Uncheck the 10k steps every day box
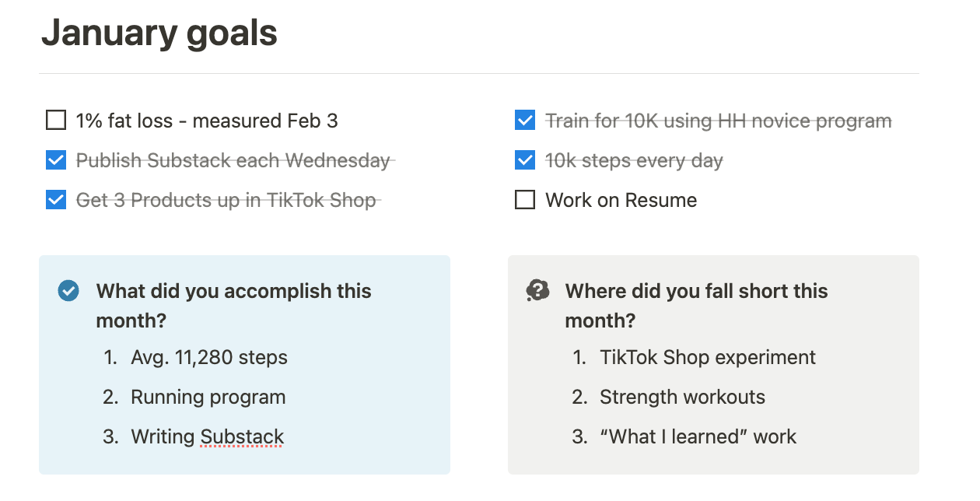Image resolution: width=980 pixels, height=501 pixels. [525, 160]
